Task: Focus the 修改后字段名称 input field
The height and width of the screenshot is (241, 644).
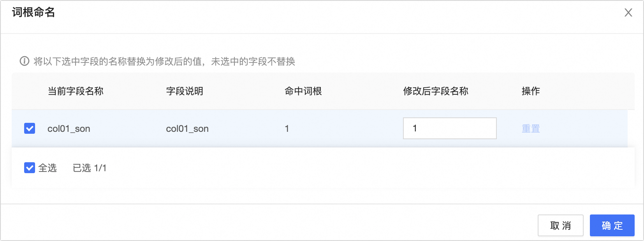Action: (x=449, y=128)
